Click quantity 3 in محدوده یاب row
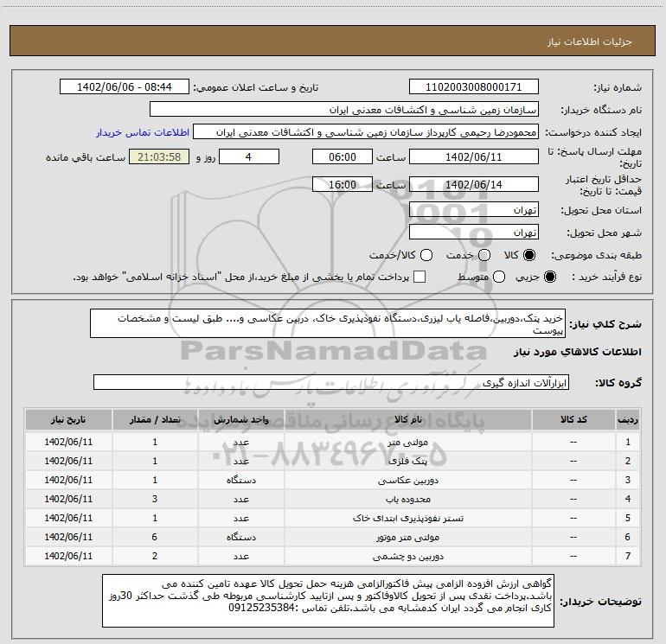Screen dimensions: 666x644 point(155,500)
